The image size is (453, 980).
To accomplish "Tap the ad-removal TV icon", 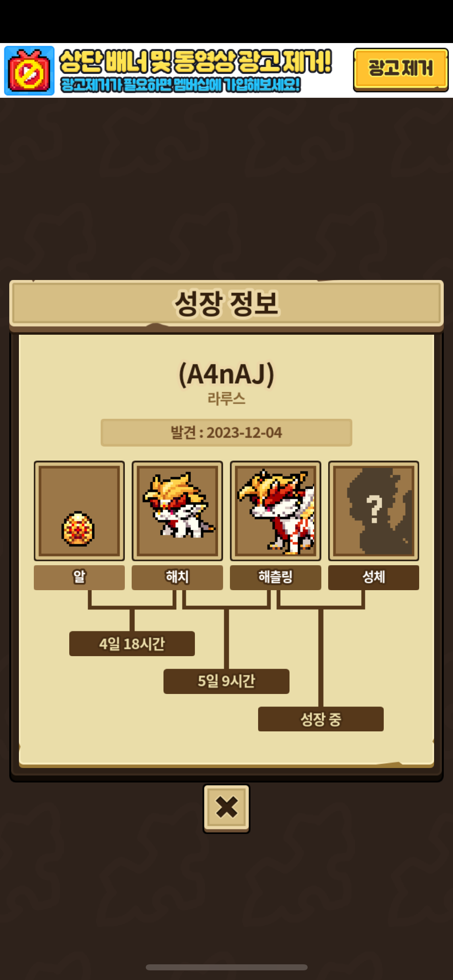I will click(29, 70).
